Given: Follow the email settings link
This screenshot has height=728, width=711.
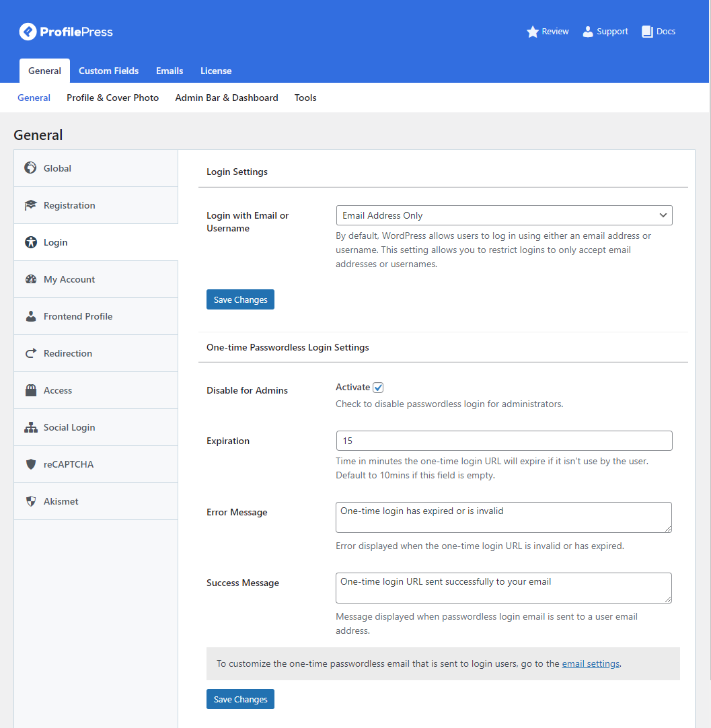Looking at the screenshot, I should click(x=591, y=663).
